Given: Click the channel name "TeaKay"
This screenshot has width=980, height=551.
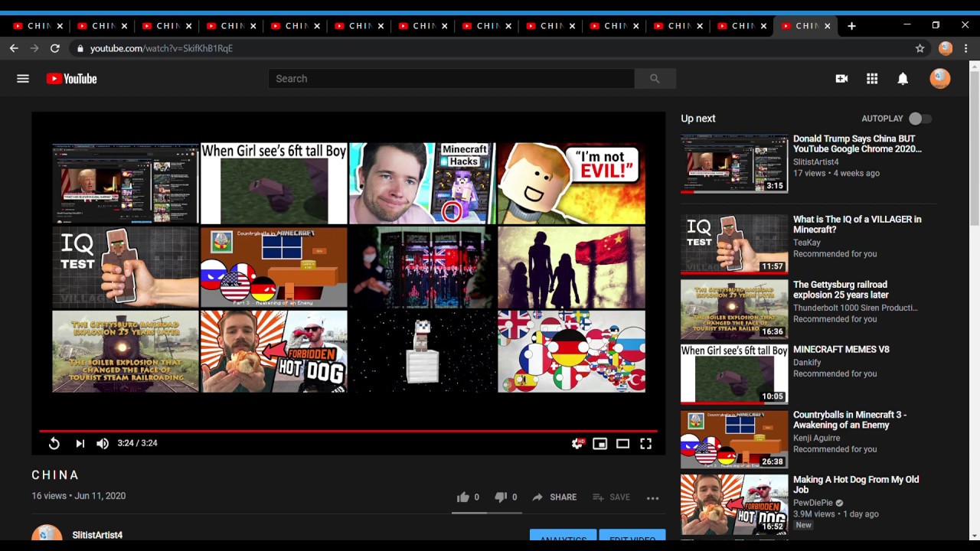Looking at the screenshot, I should (807, 243).
